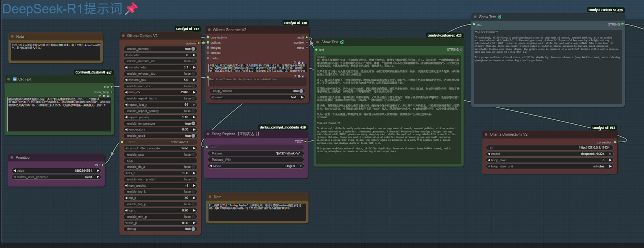
Task: Collapse the String Replace node dot
Action: (x=207, y=134)
